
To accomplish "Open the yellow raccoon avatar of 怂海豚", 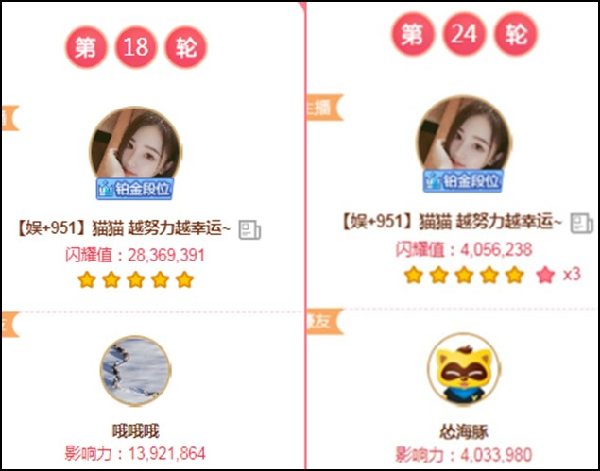I will pyautogui.click(x=464, y=369).
